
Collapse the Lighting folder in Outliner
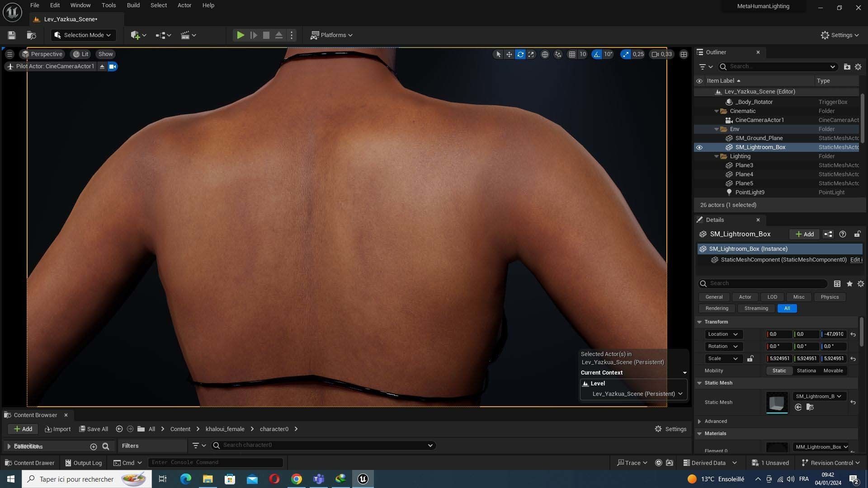point(717,156)
